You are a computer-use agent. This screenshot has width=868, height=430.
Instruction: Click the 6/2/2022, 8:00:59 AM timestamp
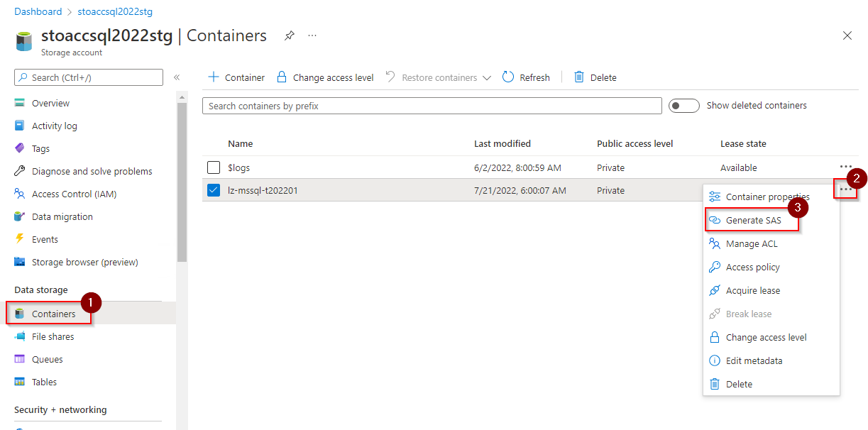(x=517, y=168)
